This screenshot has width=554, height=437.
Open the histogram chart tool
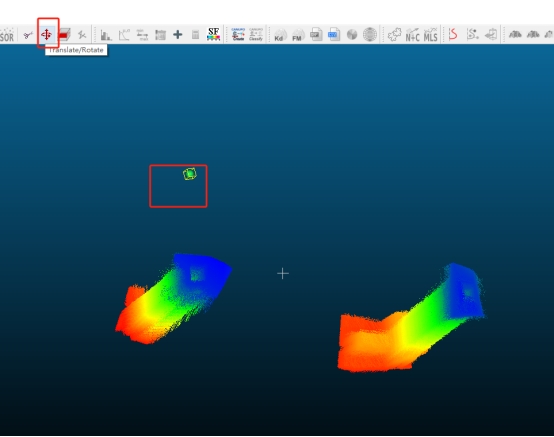(106, 35)
